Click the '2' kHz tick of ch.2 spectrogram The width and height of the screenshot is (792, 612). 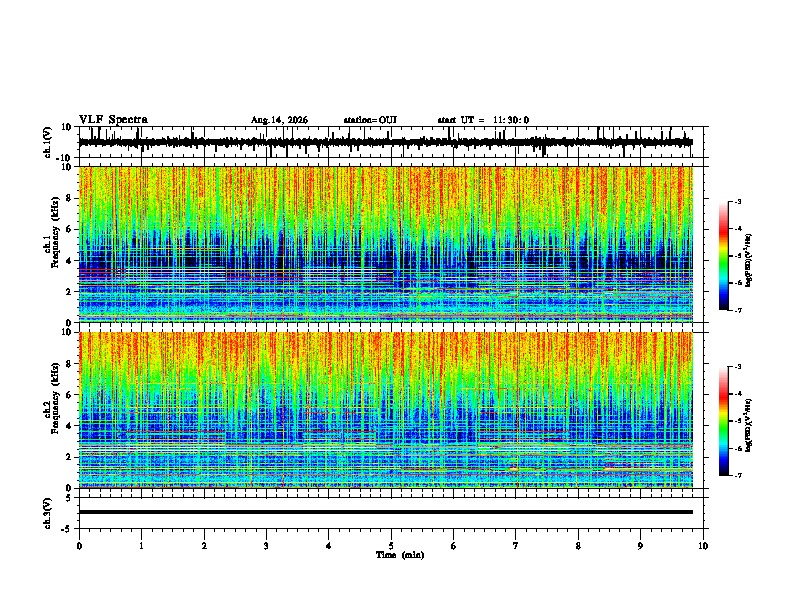click(x=70, y=457)
